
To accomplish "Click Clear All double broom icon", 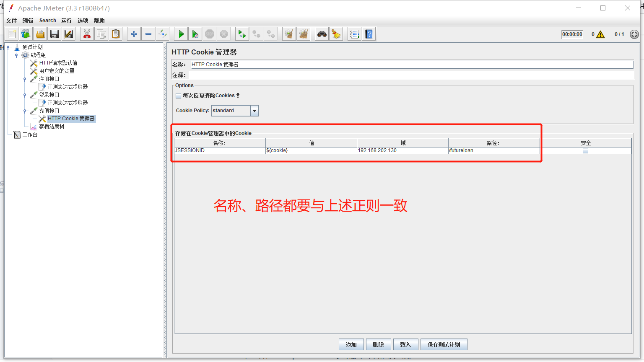I will coord(303,34).
